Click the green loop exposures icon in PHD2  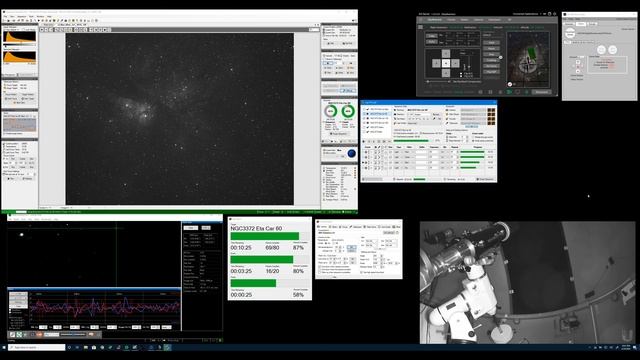point(19,335)
